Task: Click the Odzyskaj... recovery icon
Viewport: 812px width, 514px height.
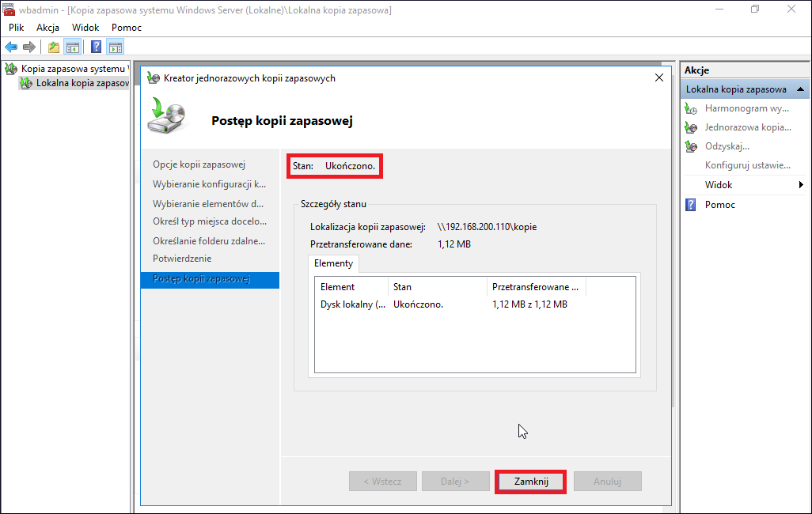Action: click(692, 146)
